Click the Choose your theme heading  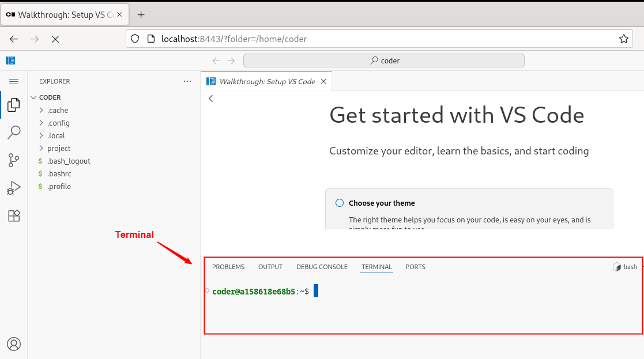[x=382, y=203]
